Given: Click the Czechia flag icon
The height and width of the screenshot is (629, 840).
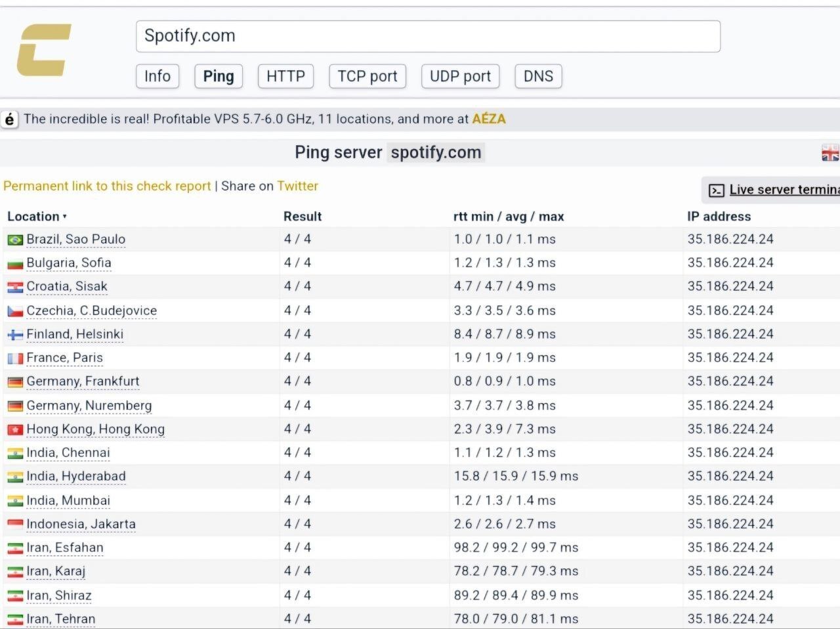Looking at the screenshot, I should coord(15,312).
